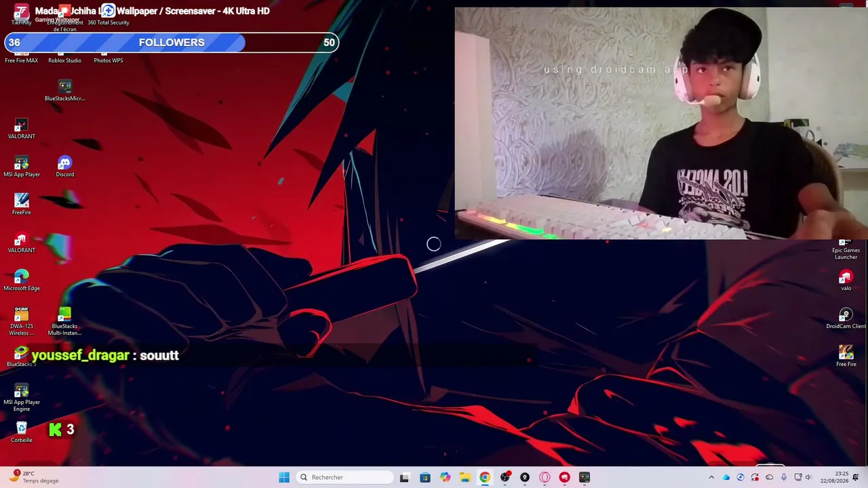868x488 pixels.
Task: Select the BlueStacks Multi-Instance desktop icon
Action: [64, 322]
